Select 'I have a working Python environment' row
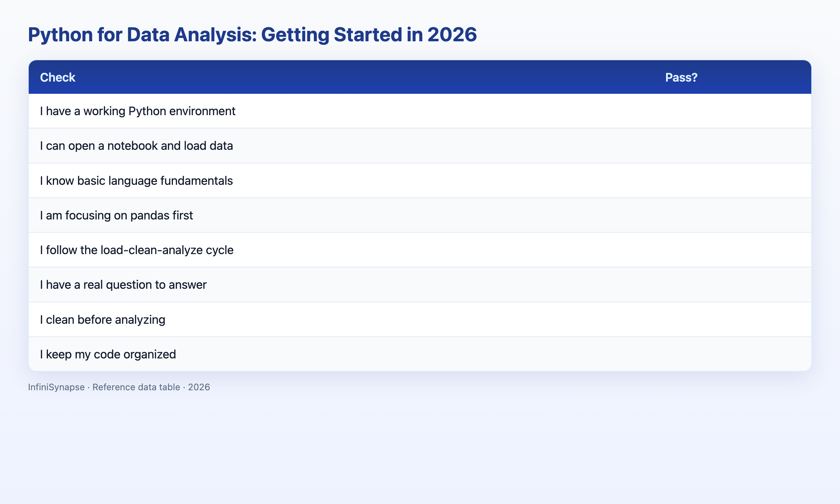 (420, 111)
